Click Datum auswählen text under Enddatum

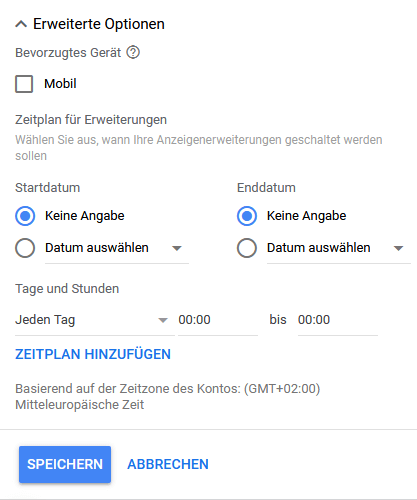(x=319, y=248)
